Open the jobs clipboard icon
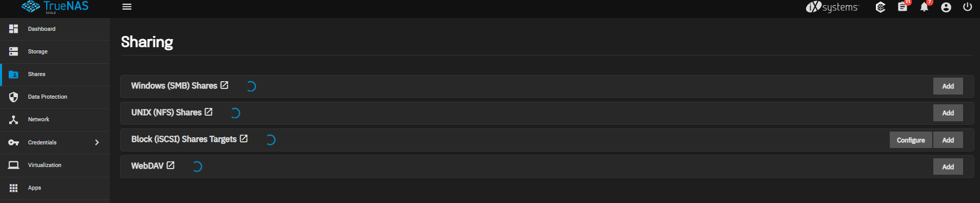The image size is (980, 203). (903, 7)
